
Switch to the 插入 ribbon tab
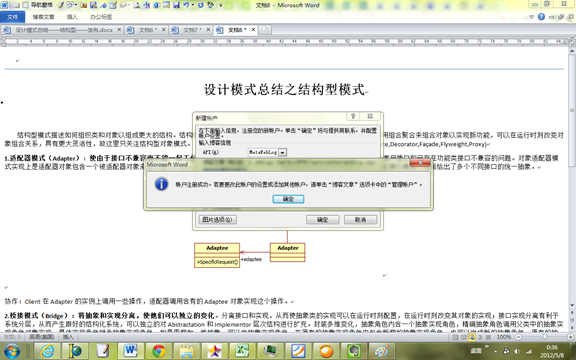(x=72, y=17)
